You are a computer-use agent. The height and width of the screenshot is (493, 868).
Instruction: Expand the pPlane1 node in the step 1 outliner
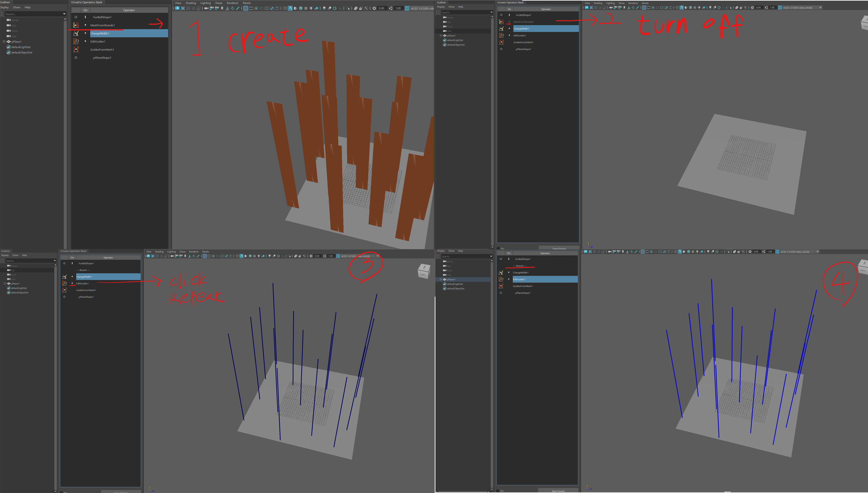point(4,42)
